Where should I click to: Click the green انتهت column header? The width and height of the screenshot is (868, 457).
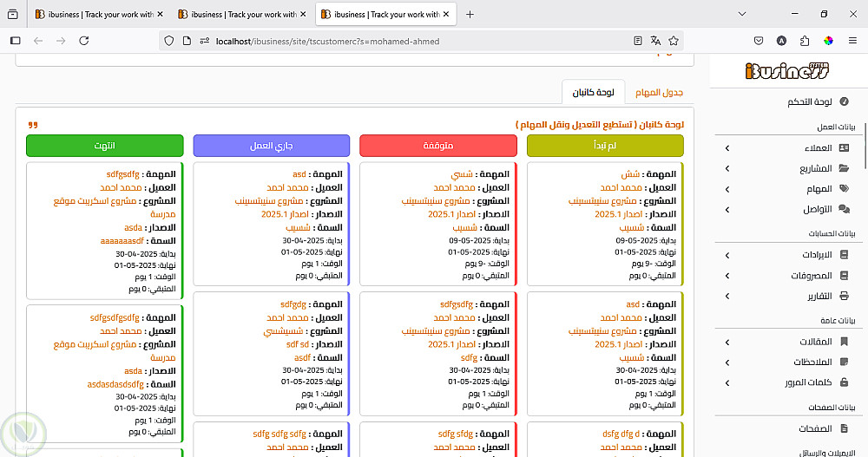[x=105, y=146]
